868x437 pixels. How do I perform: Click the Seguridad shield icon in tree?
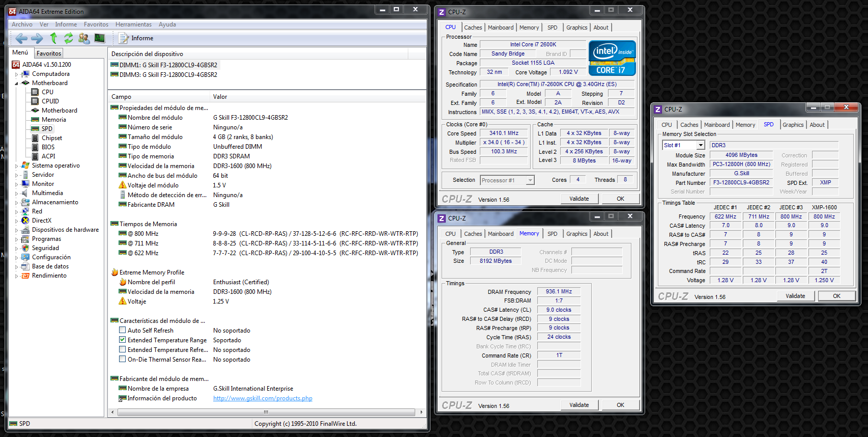[x=25, y=248]
